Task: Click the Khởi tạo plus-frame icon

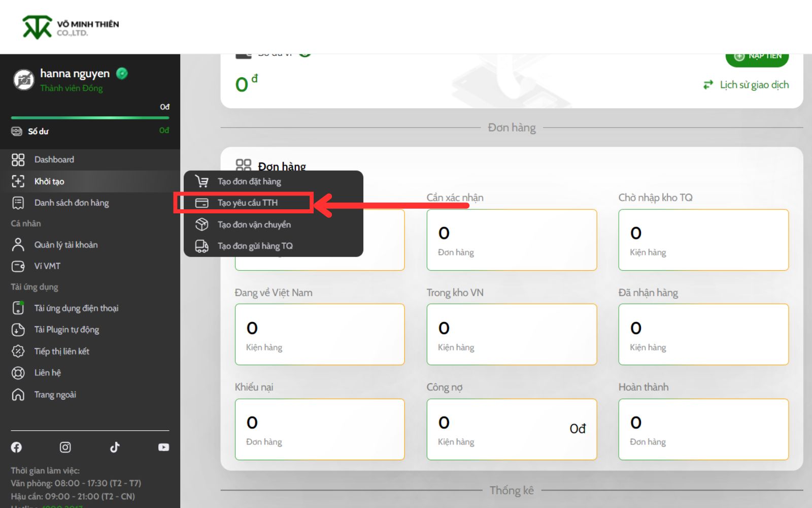Action: [x=18, y=181]
